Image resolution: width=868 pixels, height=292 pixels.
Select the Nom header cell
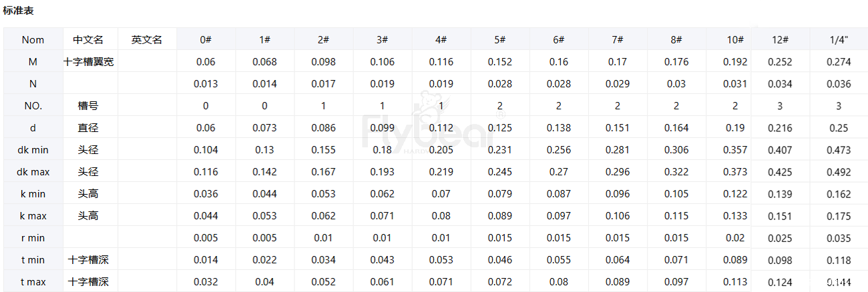(x=33, y=40)
